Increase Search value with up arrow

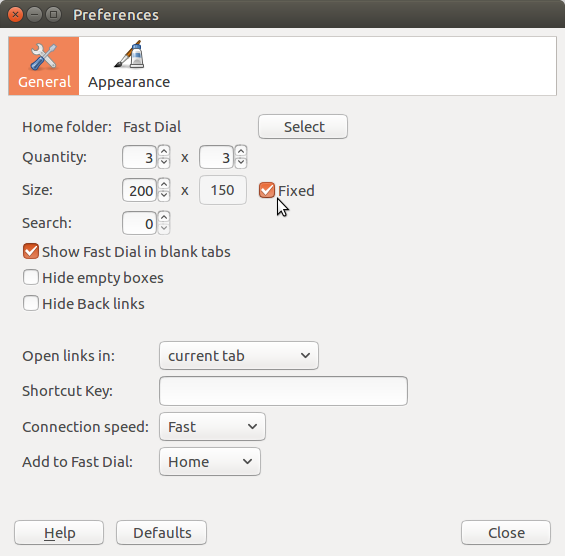pyautogui.click(x=164, y=217)
